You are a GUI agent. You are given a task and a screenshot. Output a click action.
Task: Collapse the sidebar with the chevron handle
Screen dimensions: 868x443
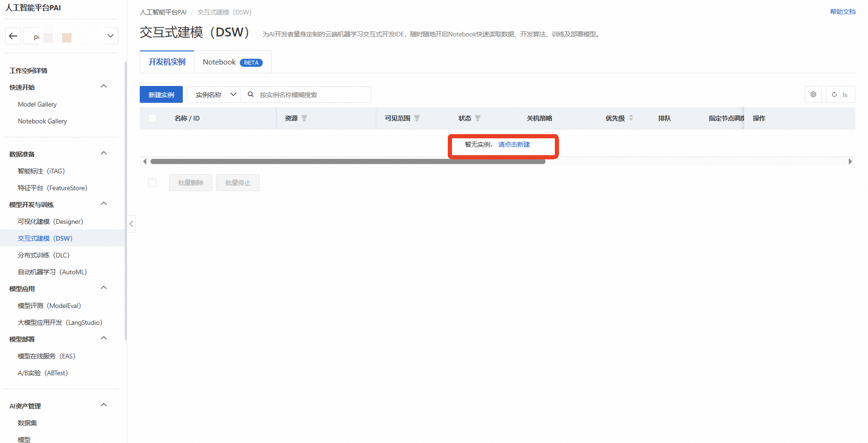131,224
